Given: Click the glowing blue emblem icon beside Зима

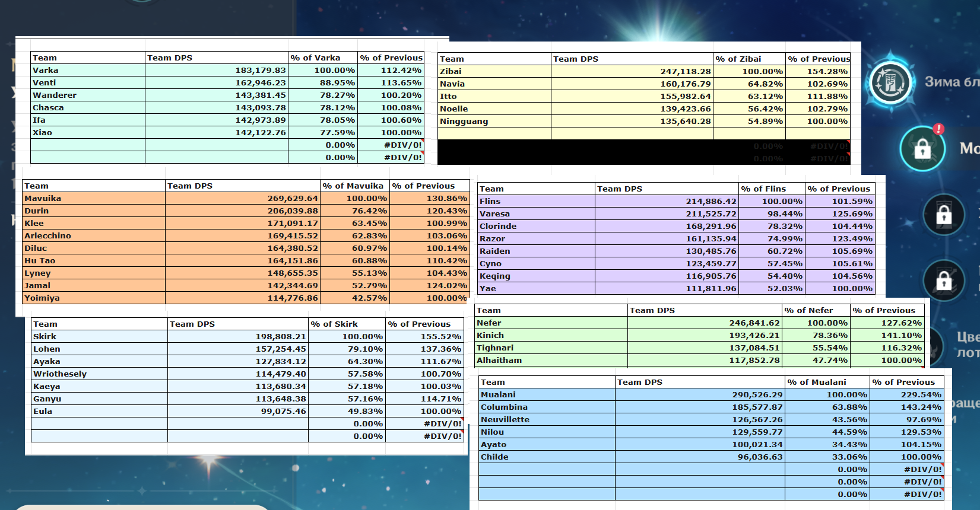Looking at the screenshot, I should pos(889,82).
